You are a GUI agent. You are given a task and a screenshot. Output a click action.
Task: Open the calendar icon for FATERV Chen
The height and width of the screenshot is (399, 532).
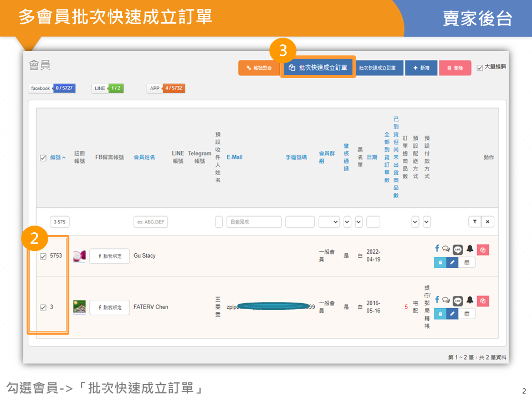[467, 314]
